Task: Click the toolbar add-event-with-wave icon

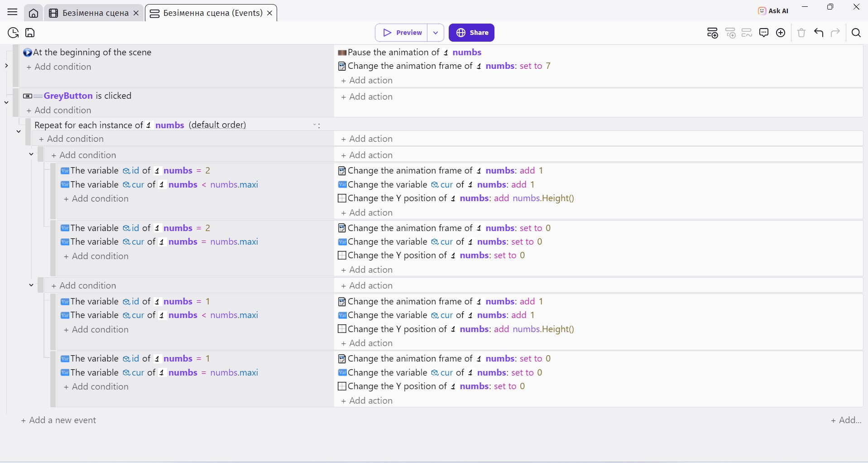Action: 747,33
